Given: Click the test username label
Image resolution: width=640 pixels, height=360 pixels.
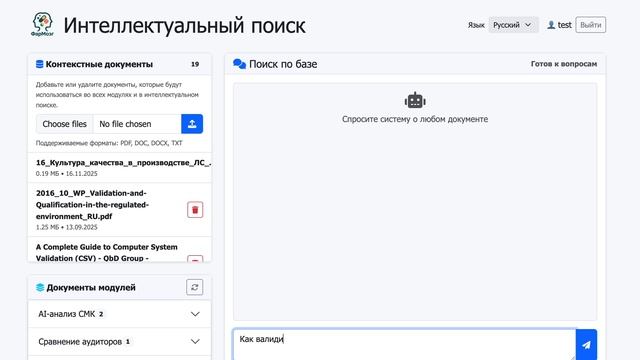Looking at the screenshot, I should (x=564, y=25).
